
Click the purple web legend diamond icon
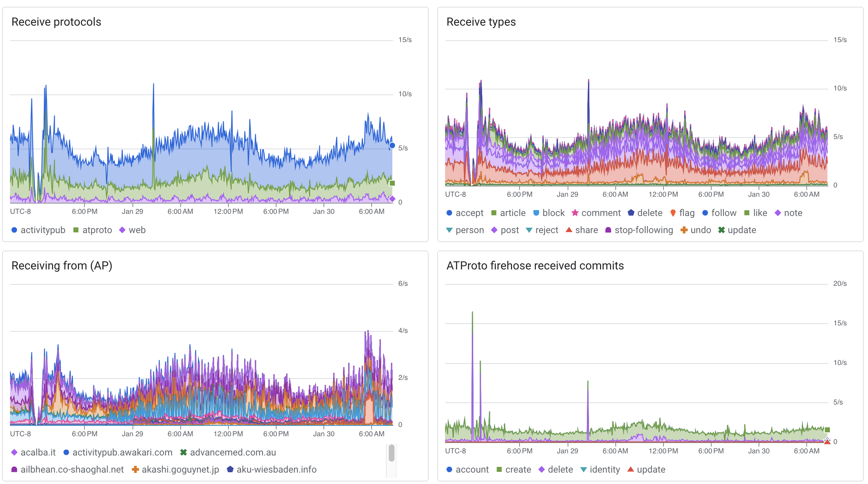(x=122, y=230)
